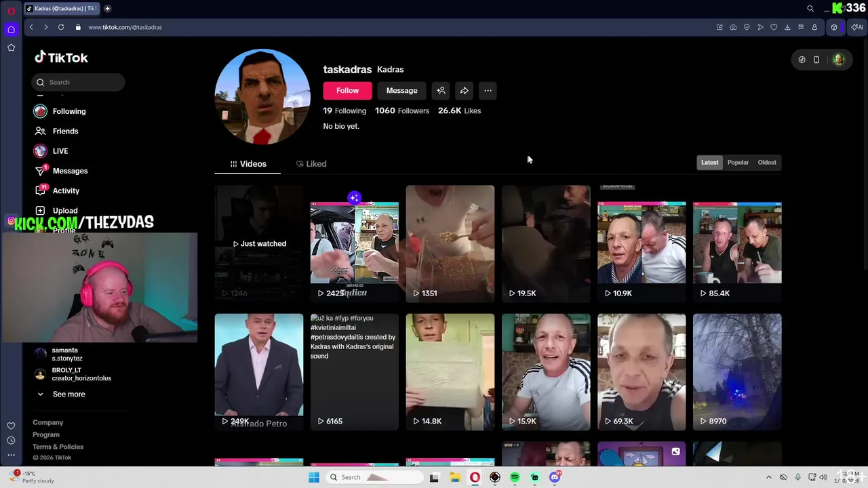Open the video with 85.4K views
This screenshot has width=868, height=488.
click(737, 244)
